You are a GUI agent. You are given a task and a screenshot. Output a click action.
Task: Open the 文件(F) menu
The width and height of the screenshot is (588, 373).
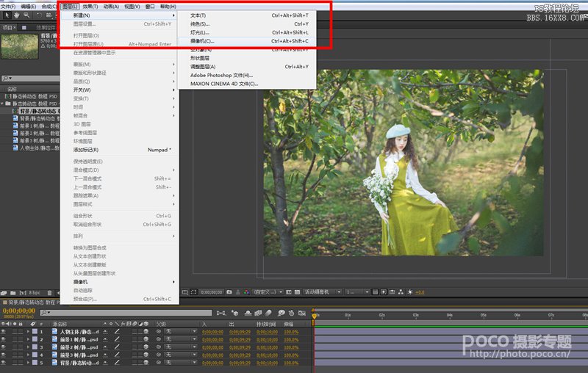click(8, 7)
